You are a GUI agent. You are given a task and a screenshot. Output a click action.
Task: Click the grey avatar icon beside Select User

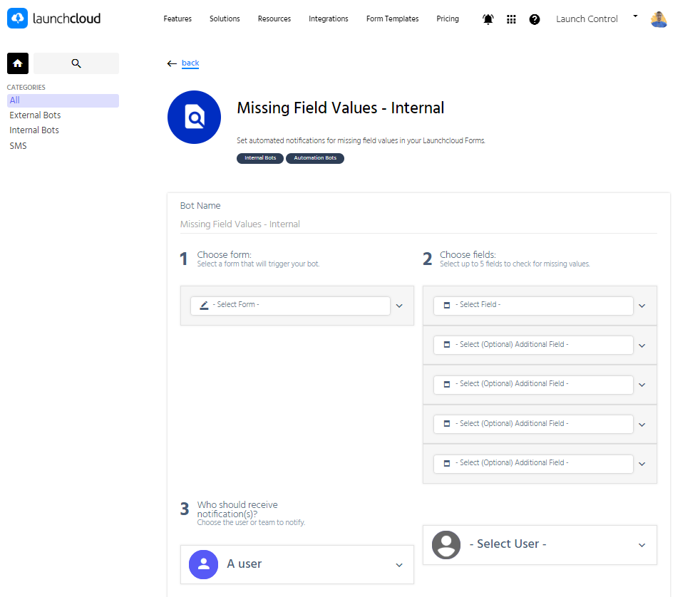(446, 545)
